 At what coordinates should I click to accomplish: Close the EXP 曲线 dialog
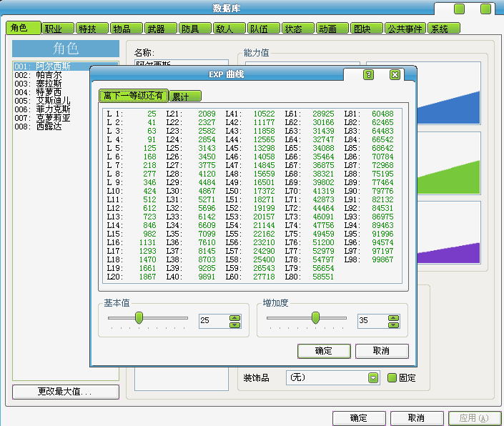395,75
